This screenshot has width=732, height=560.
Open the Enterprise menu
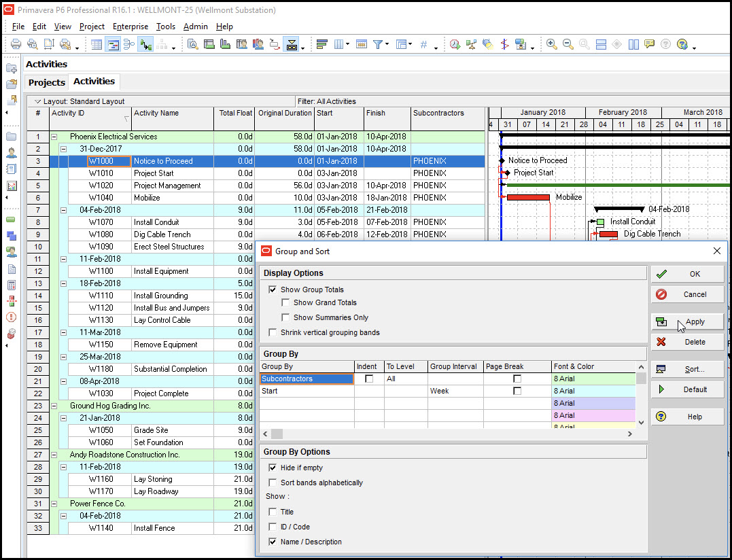point(130,27)
